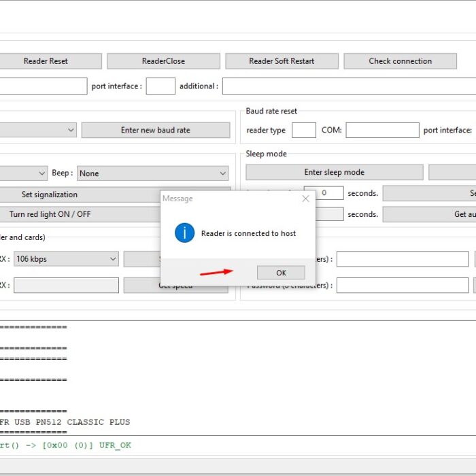Screen dimensions: 476x476
Task: Open the 106 kbps speed dropdown
Action: tap(66, 259)
